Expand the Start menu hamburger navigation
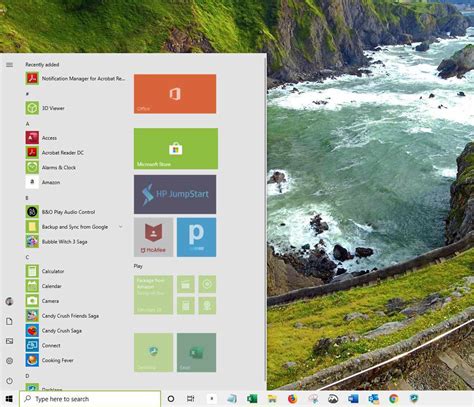Image resolution: width=474 pixels, height=407 pixels. tap(9, 65)
